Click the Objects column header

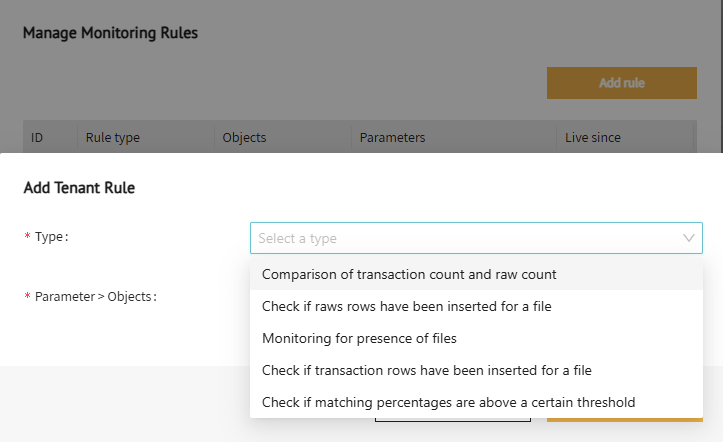[244, 138]
